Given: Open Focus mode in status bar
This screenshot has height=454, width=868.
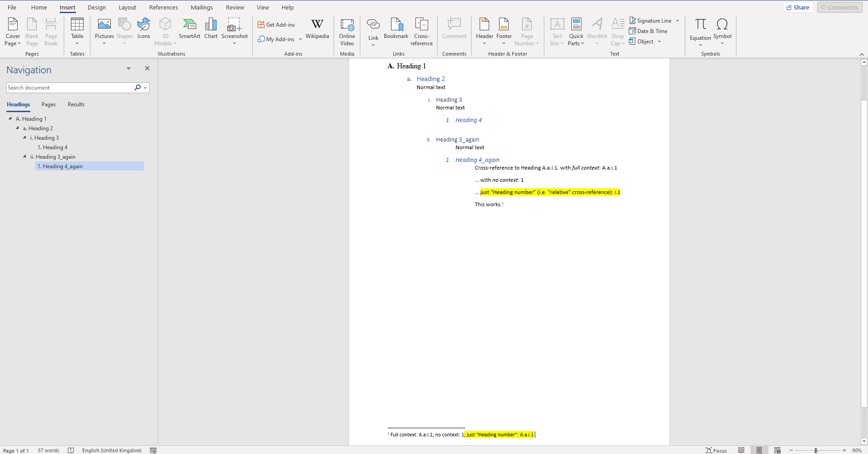Looking at the screenshot, I should click(717, 450).
